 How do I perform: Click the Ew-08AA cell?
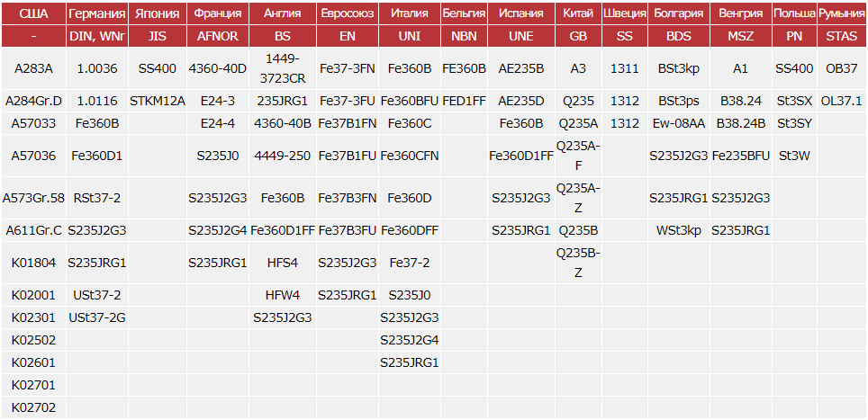pos(679,123)
